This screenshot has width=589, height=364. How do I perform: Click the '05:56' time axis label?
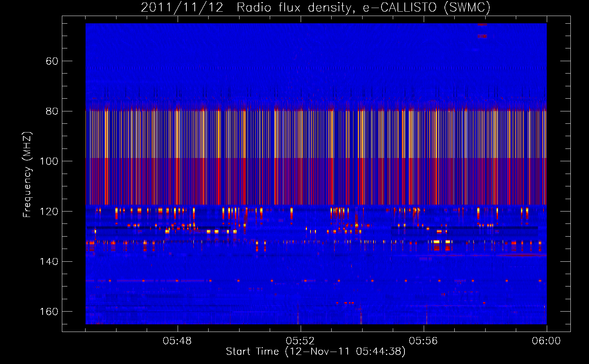click(x=423, y=341)
